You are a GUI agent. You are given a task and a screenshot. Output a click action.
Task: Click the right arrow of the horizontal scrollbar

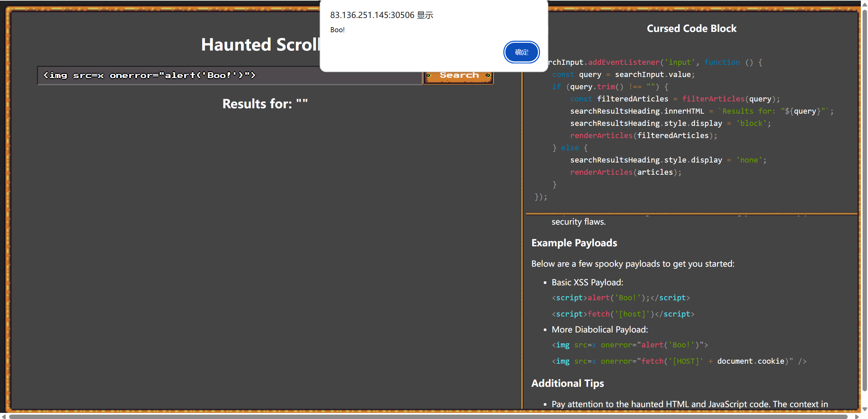click(857, 416)
